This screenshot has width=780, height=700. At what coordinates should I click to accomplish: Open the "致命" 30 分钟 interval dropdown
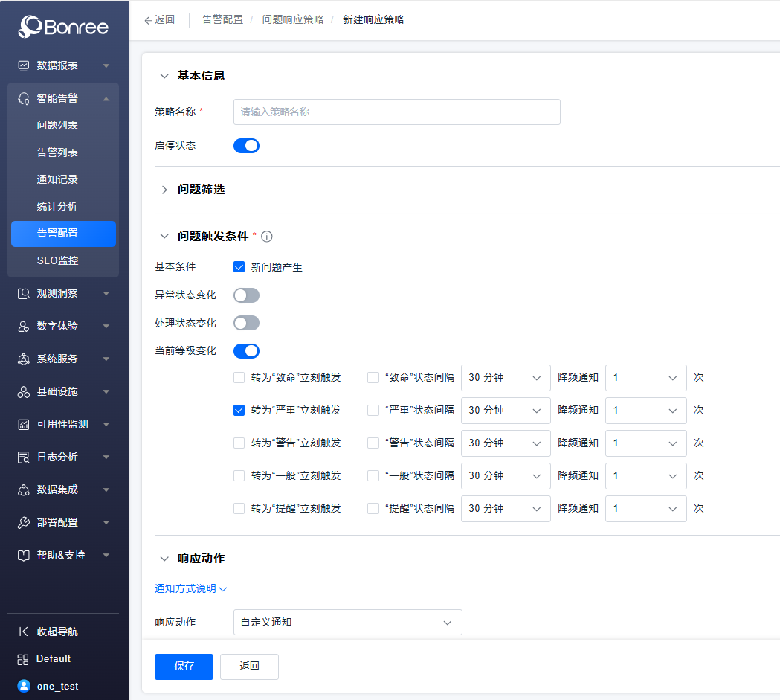505,378
